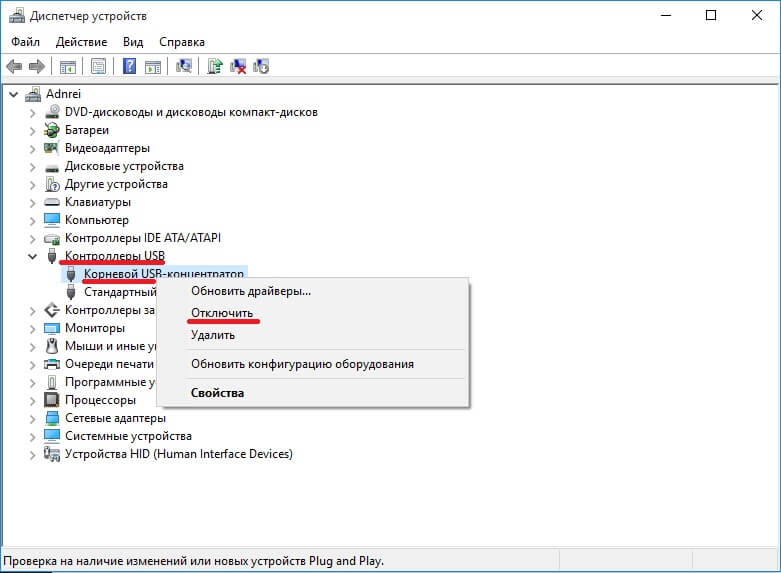Viewport: 781px width, 573px height.
Task: Open the Действие menu
Action: (82, 42)
